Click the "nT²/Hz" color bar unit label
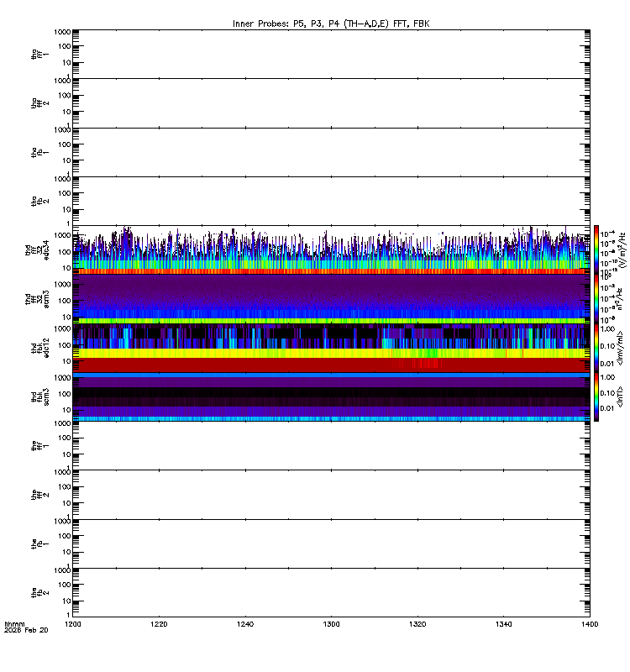The width and height of the screenshot is (630, 672). 620,299
